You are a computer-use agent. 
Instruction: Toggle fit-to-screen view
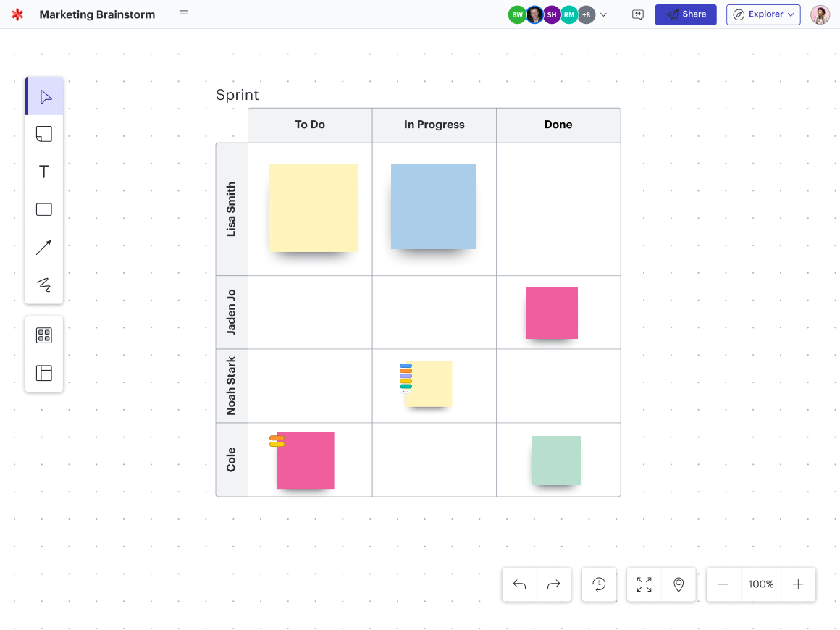644,584
